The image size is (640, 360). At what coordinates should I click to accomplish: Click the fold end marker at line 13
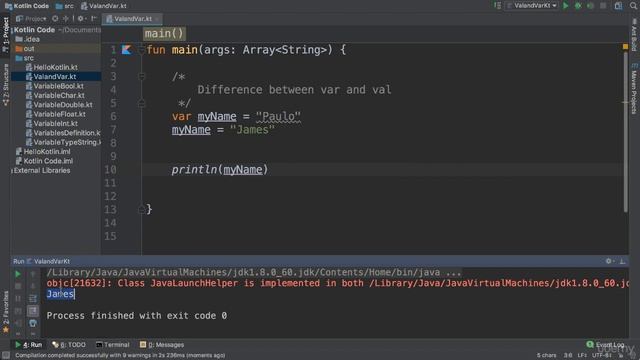pyautogui.click(x=142, y=209)
